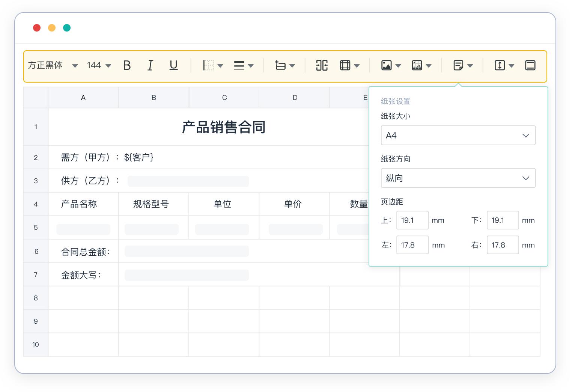Toggle italic text style
The width and height of the screenshot is (572, 392).
point(150,65)
